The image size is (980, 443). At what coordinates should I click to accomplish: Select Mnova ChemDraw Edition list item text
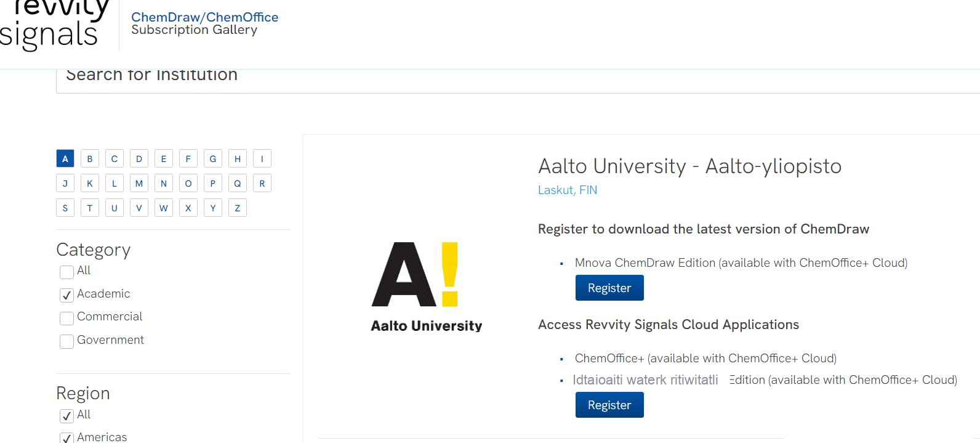click(x=741, y=263)
